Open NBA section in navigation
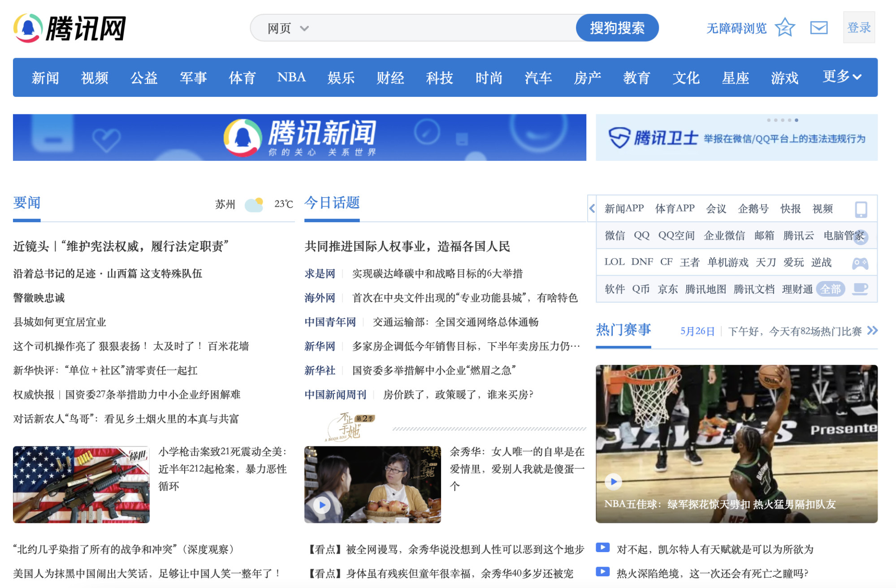 pos(291,77)
